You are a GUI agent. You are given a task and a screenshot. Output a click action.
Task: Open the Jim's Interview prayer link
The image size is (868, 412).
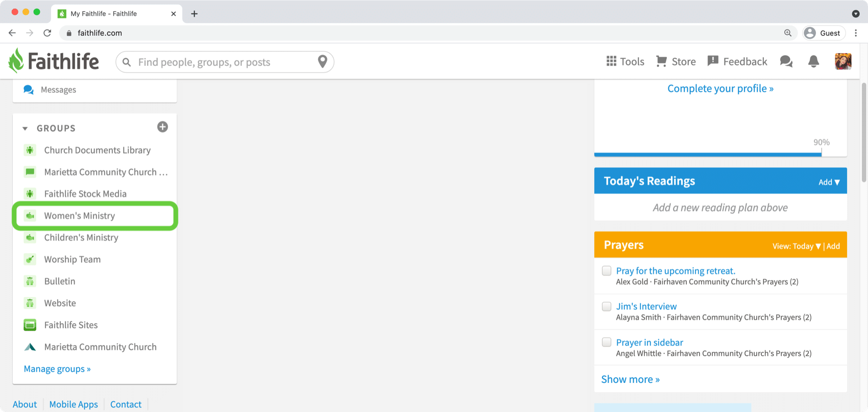point(646,306)
